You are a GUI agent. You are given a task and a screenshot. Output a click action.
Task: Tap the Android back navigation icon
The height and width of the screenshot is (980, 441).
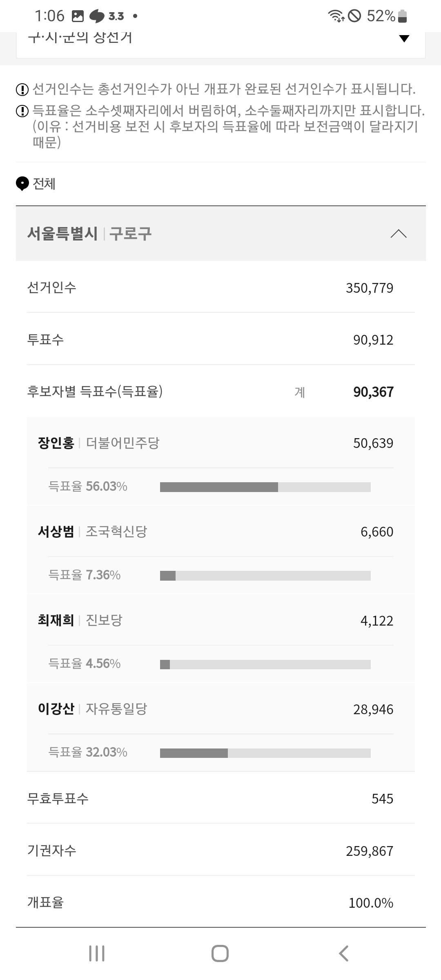pos(344,954)
